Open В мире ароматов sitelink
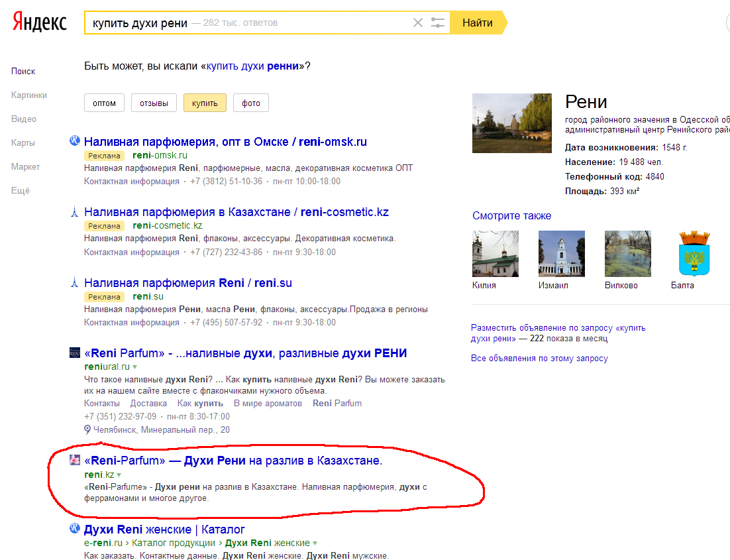 click(268, 403)
